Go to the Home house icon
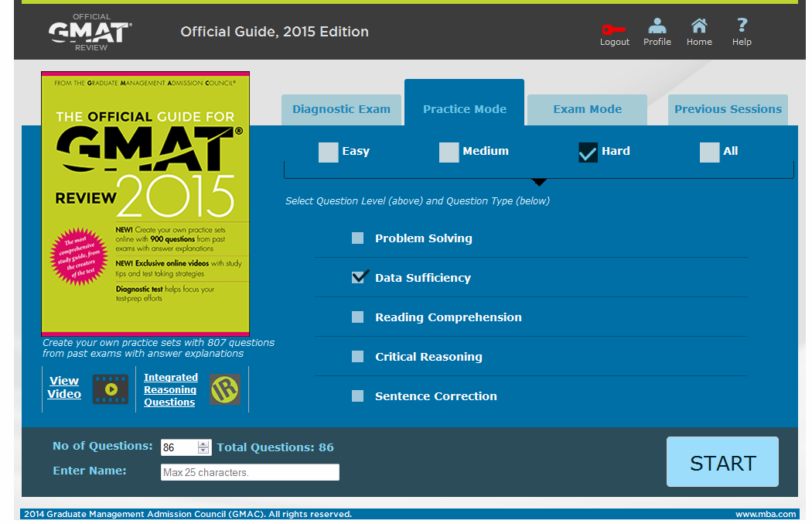The width and height of the screenshot is (812, 524). [699, 26]
